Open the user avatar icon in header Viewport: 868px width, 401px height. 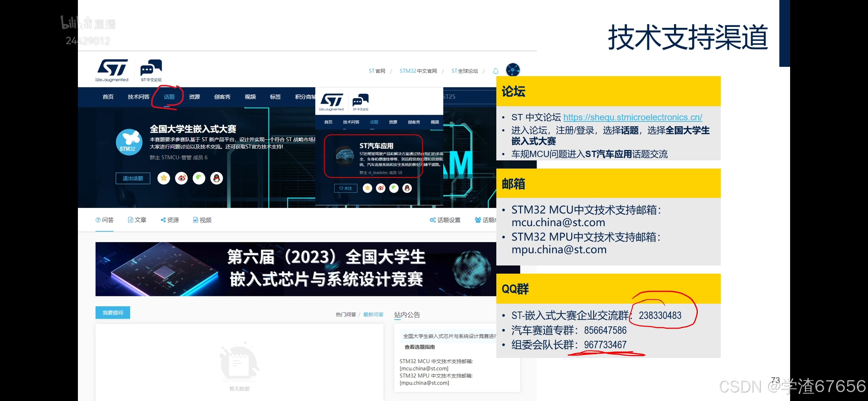point(513,70)
